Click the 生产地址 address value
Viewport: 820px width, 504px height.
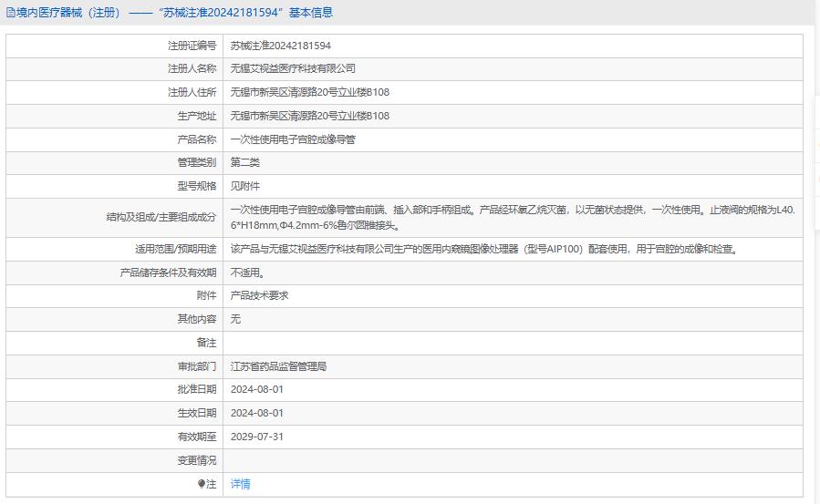[309, 116]
